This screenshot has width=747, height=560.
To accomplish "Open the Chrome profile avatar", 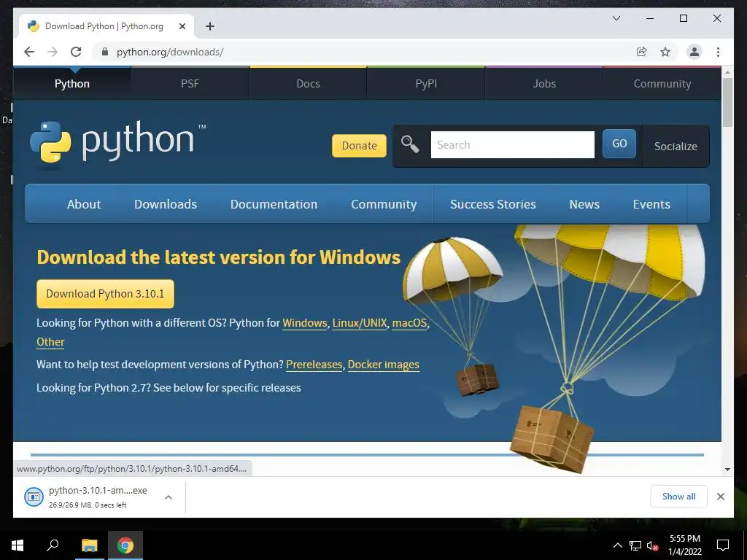I will tap(694, 52).
